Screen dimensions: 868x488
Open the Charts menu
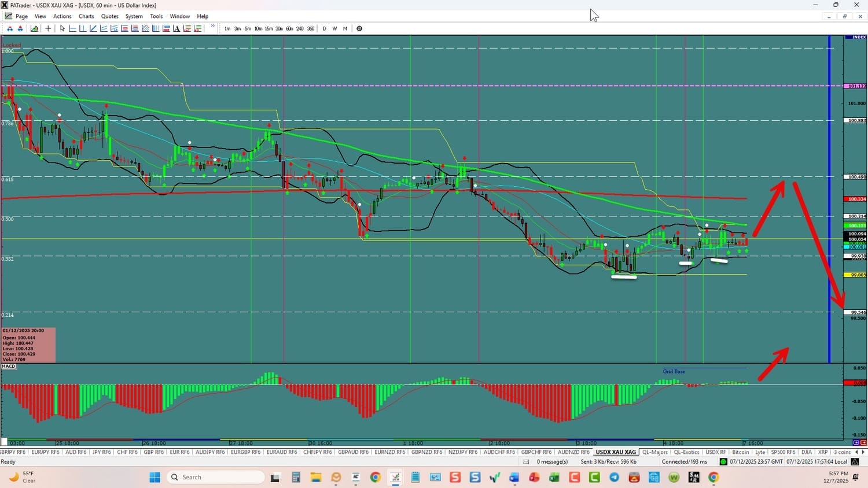coord(86,16)
